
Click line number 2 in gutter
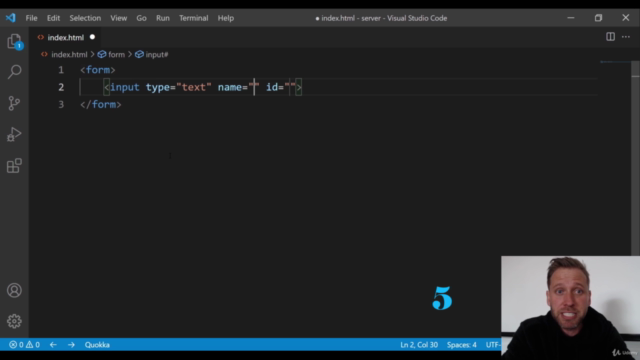61,87
